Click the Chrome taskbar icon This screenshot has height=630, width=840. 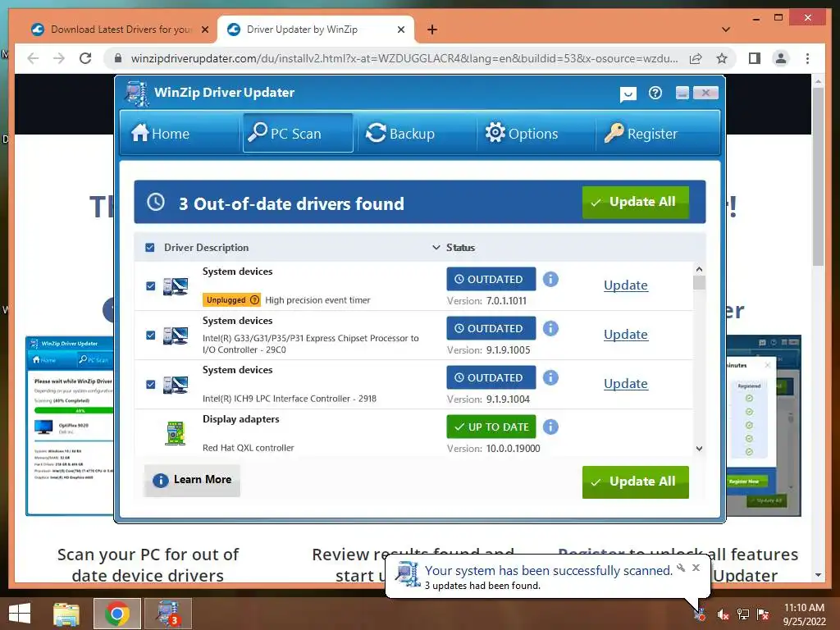[x=117, y=614]
